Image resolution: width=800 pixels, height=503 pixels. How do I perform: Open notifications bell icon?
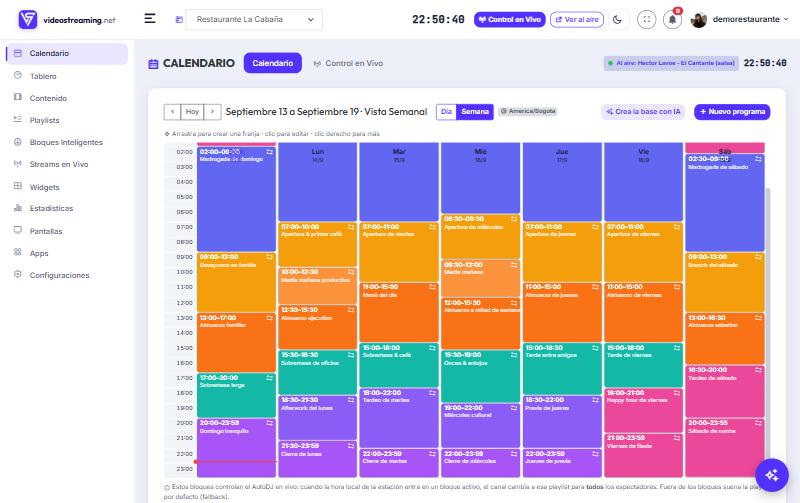point(672,19)
